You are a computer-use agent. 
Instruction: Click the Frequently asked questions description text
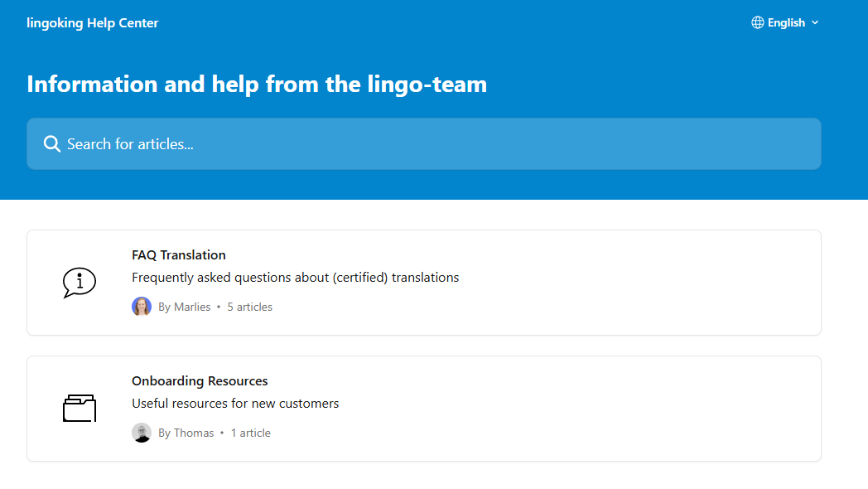click(295, 278)
